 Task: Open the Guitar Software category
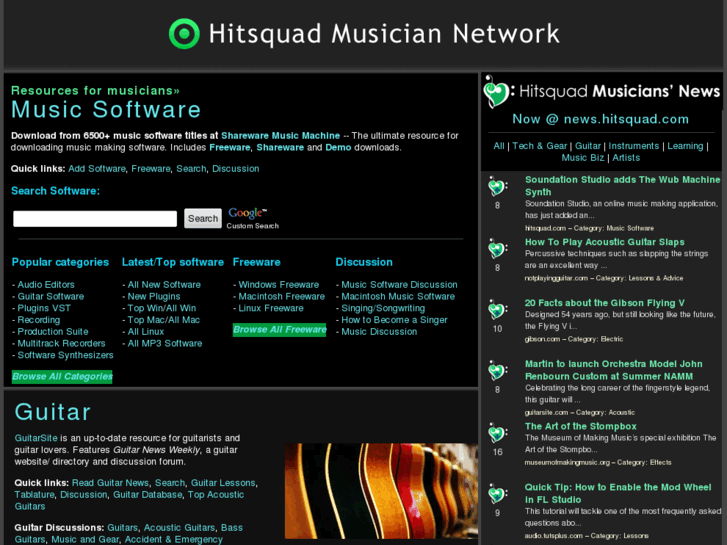51,296
